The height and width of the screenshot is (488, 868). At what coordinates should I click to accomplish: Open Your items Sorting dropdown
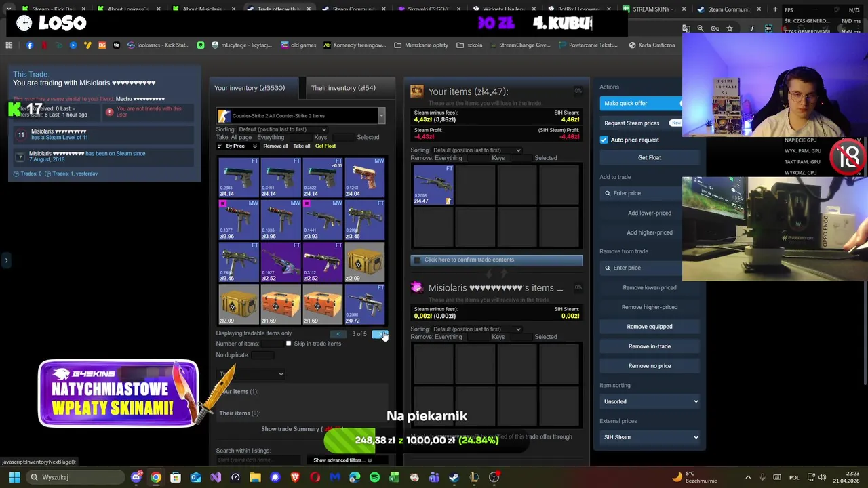point(477,150)
